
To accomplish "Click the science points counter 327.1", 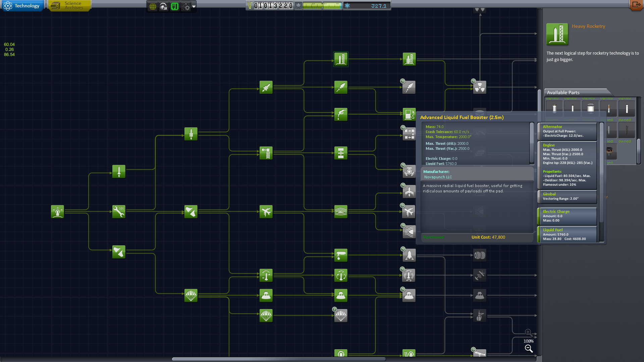I will (x=367, y=6).
